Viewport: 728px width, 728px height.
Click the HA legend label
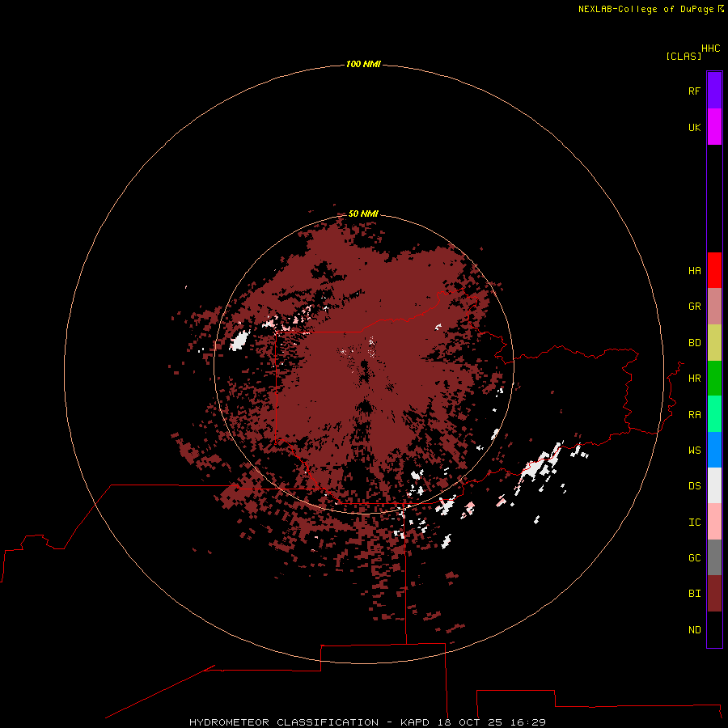tap(694, 271)
